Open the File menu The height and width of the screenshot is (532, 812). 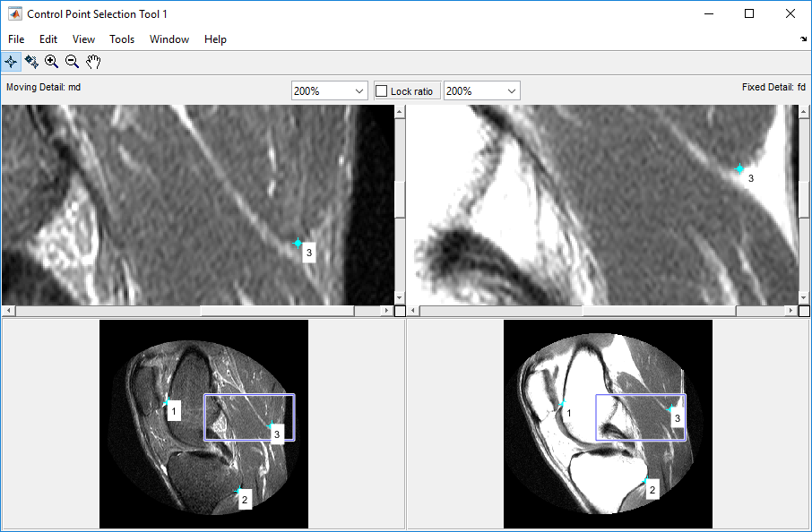click(16, 39)
